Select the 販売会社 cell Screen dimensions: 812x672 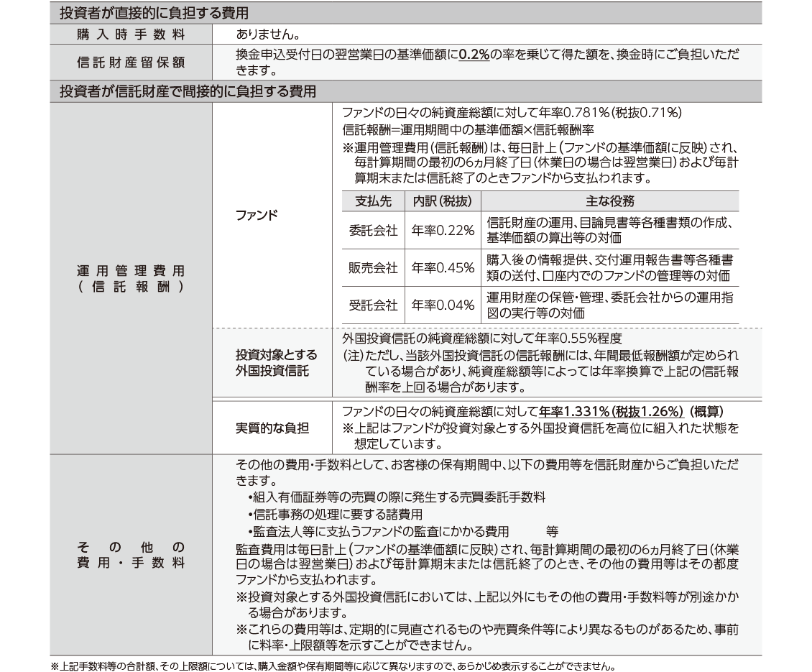click(x=373, y=267)
